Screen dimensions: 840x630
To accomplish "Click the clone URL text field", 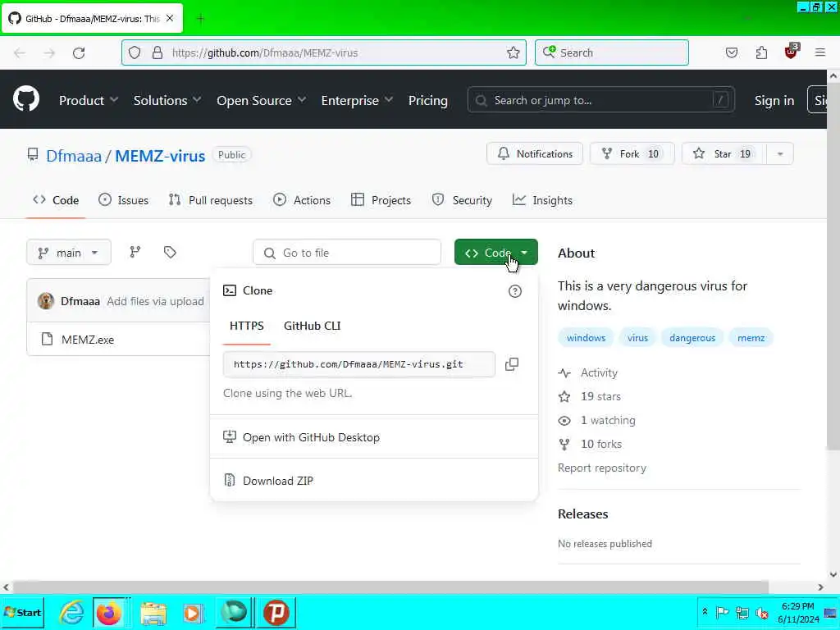I will pyautogui.click(x=359, y=364).
